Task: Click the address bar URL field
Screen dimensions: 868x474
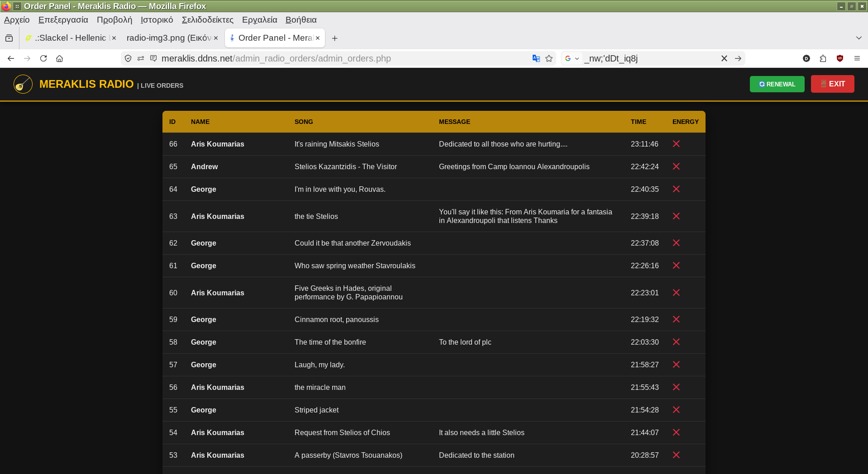Action: [317, 58]
